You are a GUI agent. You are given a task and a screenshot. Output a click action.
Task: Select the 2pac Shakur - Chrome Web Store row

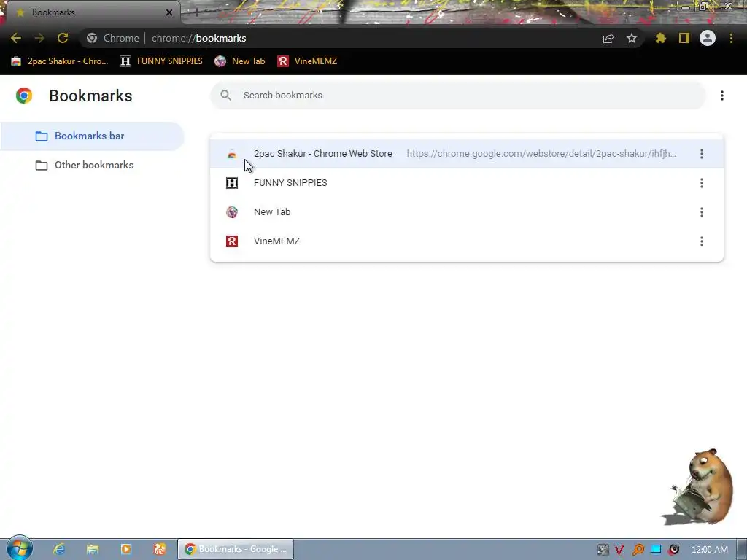point(467,154)
